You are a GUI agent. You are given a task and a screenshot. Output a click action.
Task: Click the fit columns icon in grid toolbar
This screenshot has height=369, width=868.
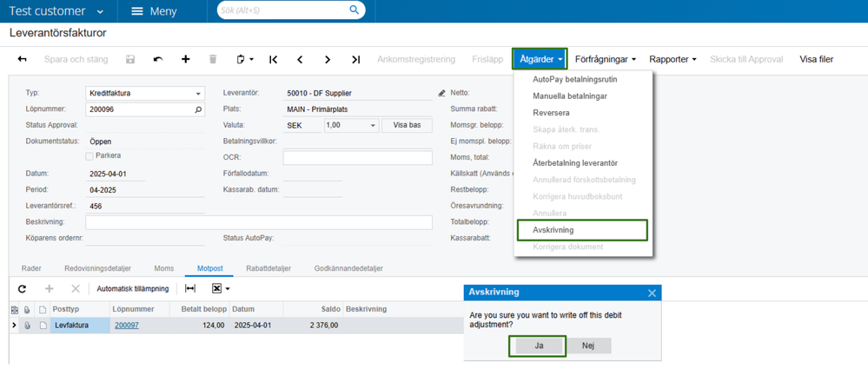pos(190,288)
